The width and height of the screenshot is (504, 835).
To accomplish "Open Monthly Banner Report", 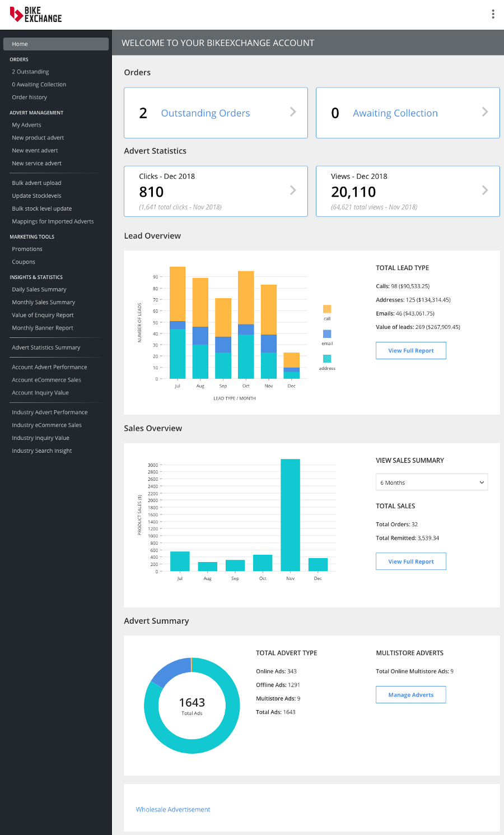I will pyautogui.click(x=43, y=328).
